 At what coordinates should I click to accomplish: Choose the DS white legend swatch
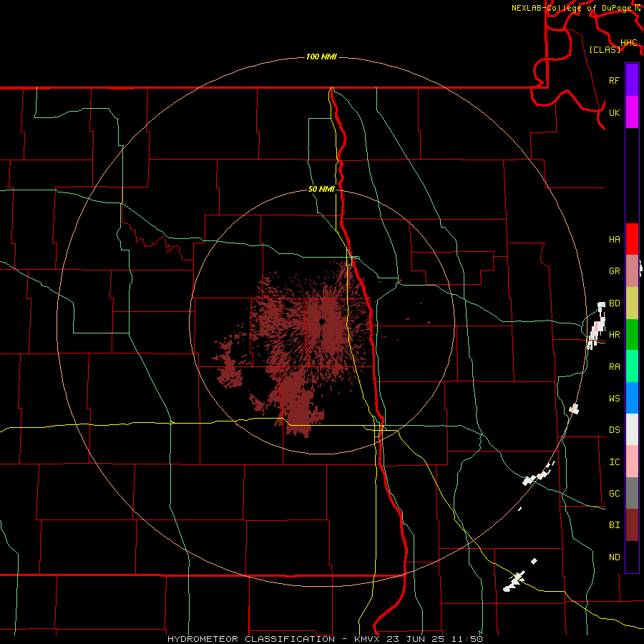[x=632, y=429]
